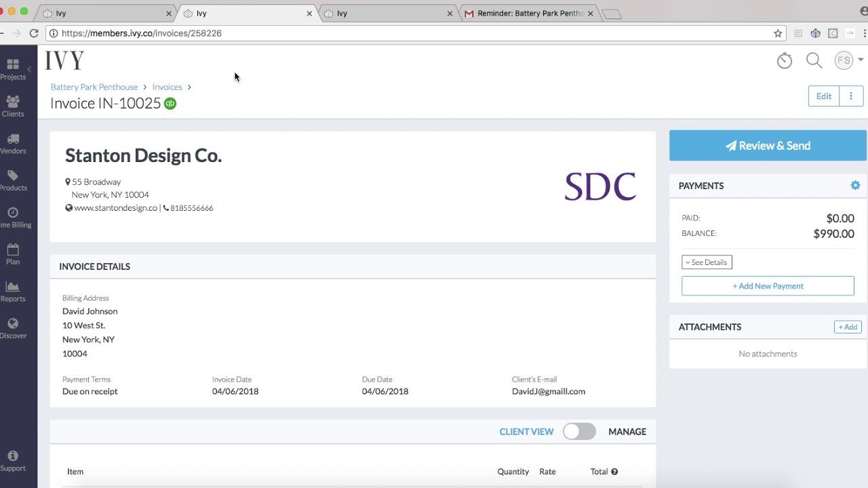
Task: Open the three-dot invoice options menu
Action: click(x=851, y=96)
